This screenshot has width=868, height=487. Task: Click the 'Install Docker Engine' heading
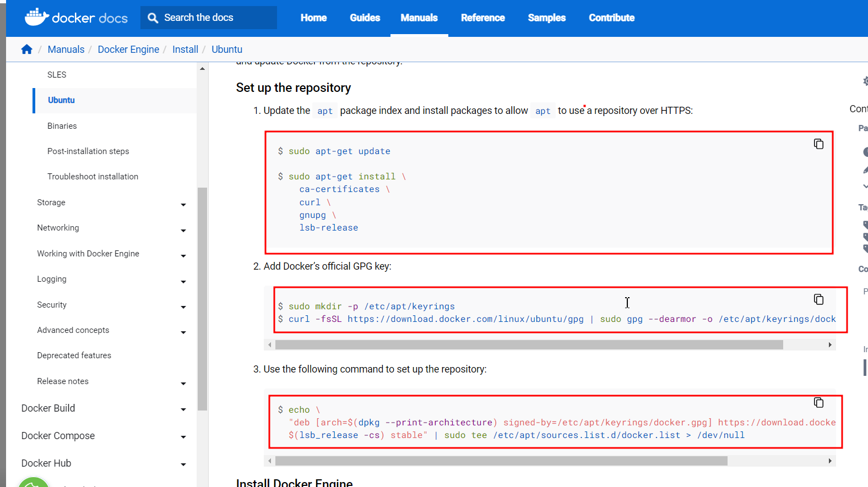click(x=294, y=483)
